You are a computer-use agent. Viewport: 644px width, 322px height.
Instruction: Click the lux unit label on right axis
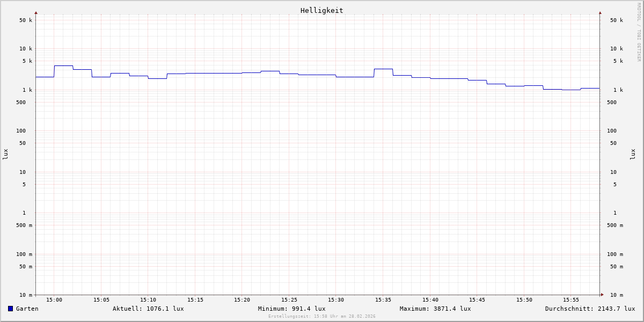coord(633,155)
